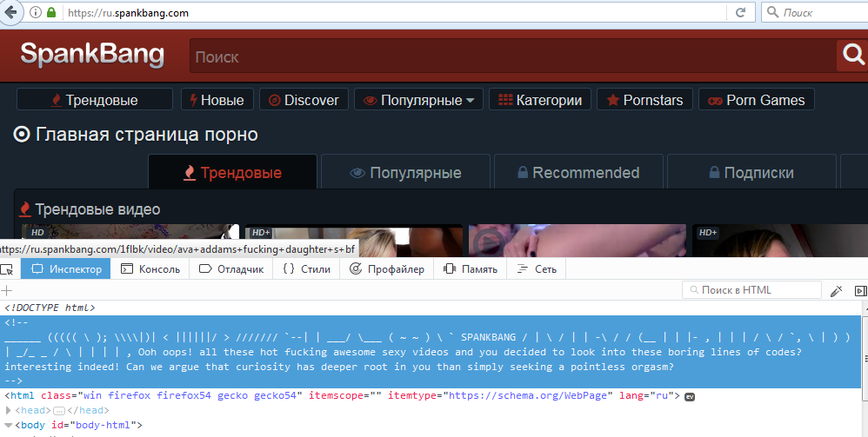Click the 'Трендовые видео' section heading
This screenshot has width=868, height=437.
(x=97, y=209)
